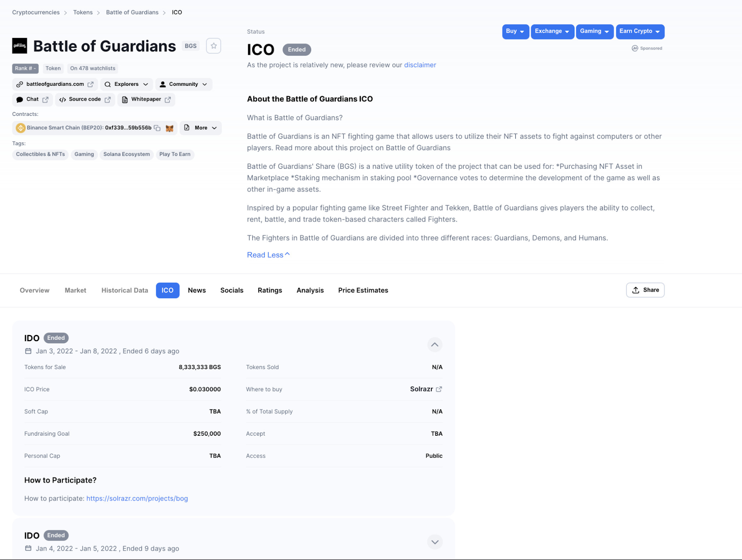This screenshot has width=742, height=560.
Task: Open the Chat external link
Action: click(x=32, y=99)
